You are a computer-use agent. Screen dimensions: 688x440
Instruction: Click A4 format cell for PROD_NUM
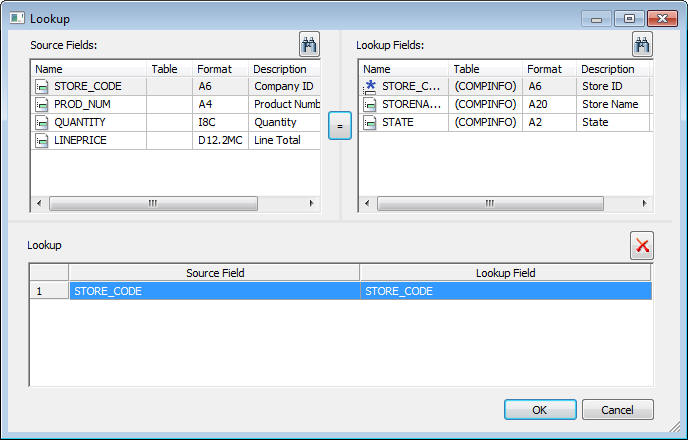pyautogui.click(x=220, y=104)
